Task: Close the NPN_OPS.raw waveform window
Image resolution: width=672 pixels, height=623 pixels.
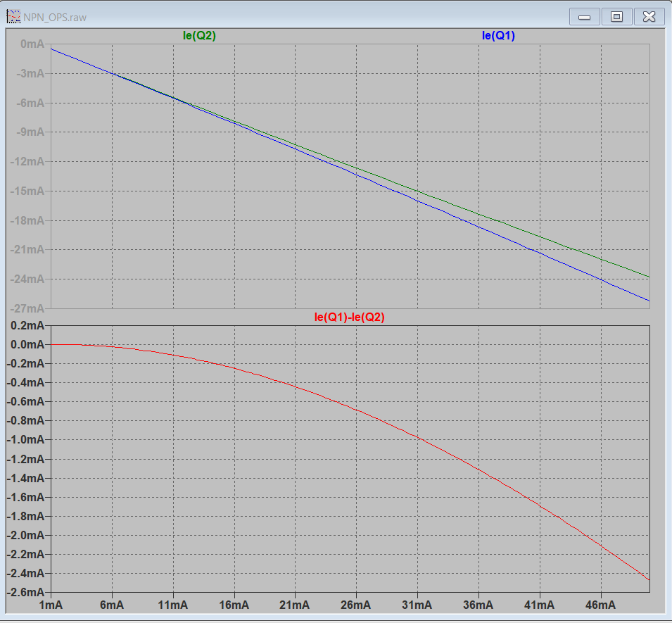Action: 649,17
